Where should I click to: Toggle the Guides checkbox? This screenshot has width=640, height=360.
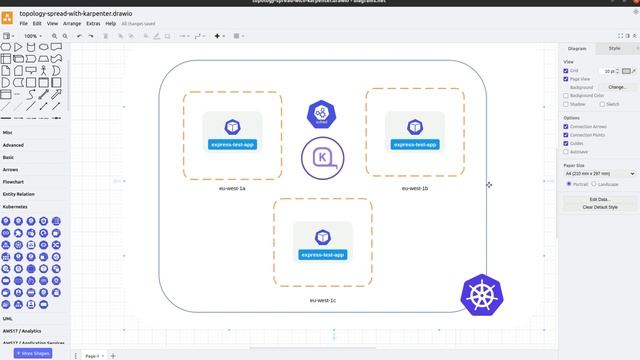coord(566,143)
